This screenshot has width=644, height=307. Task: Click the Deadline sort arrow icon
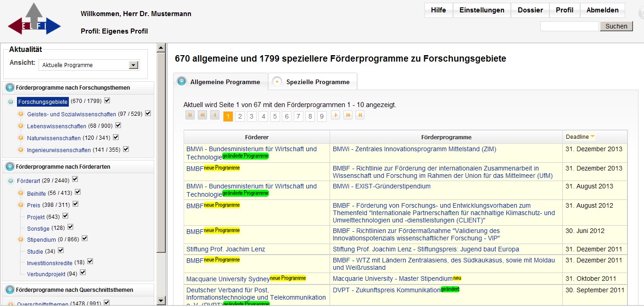(x=593, y=136)
